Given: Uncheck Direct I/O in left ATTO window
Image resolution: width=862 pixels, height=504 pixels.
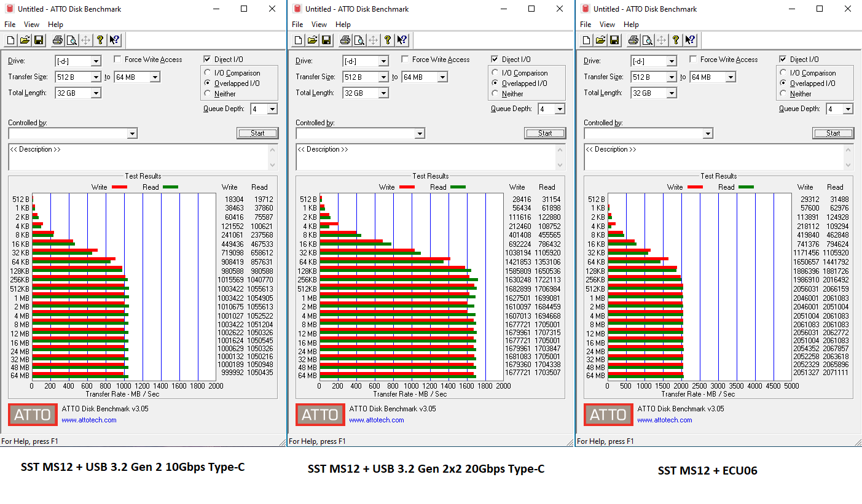Looking at the screenshot, I should coord(207,60).
